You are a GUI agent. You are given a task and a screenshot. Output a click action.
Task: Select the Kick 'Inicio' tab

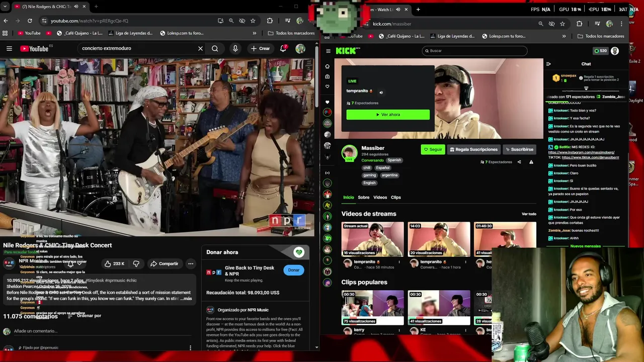[349, 197]
